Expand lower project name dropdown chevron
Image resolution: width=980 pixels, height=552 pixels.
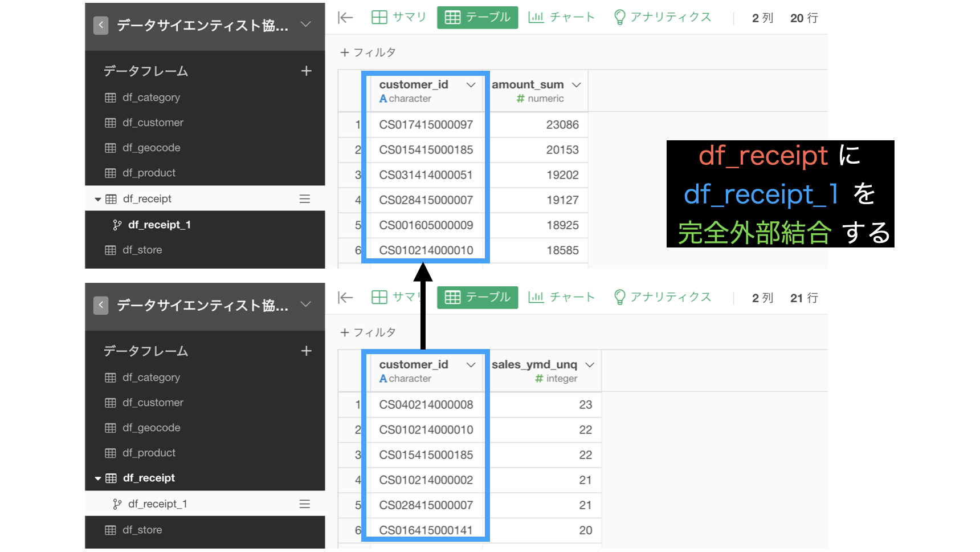[306, 305]
